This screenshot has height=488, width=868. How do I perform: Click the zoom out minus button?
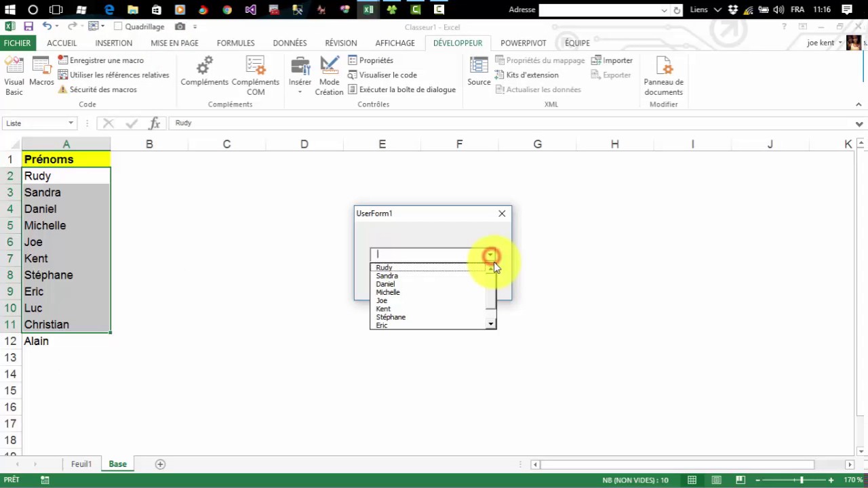(759, 480)
